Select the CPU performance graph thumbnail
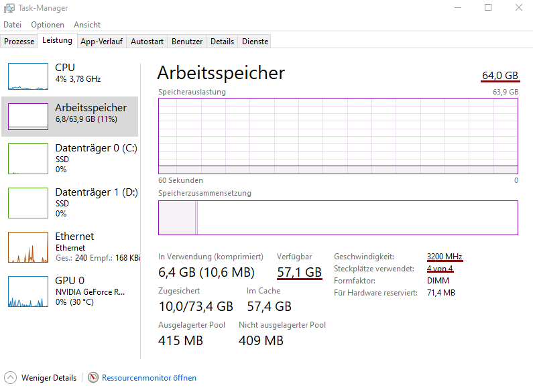The width and height of the screenshot is (533, 392). (x=28, y=76)
